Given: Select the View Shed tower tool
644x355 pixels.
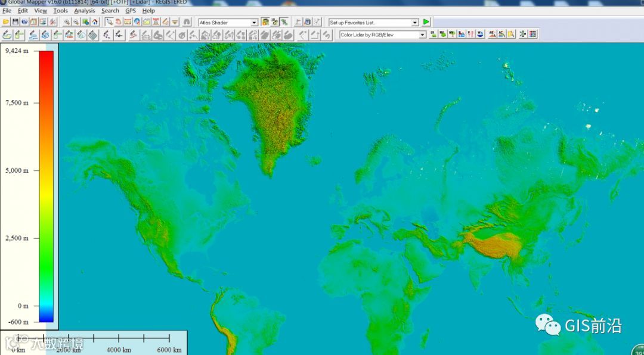Looking at the screenshot, I should pyautogui.click(x=156, y=22).
